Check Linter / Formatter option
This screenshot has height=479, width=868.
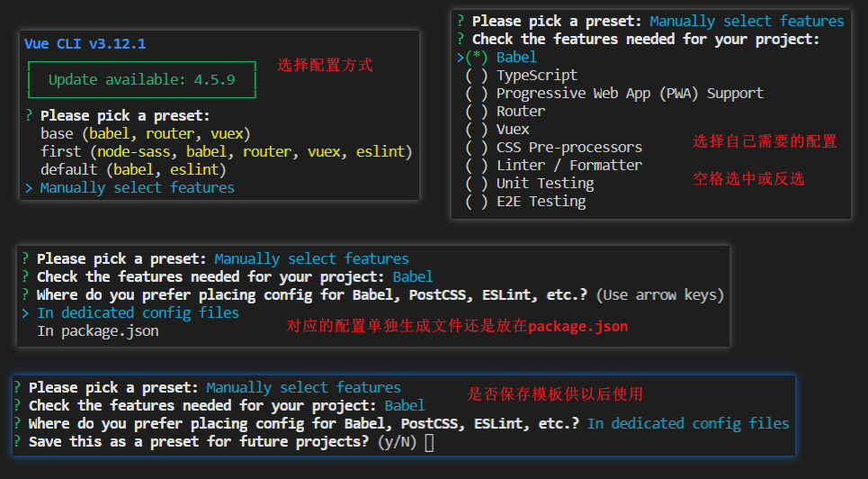point(477,166)
